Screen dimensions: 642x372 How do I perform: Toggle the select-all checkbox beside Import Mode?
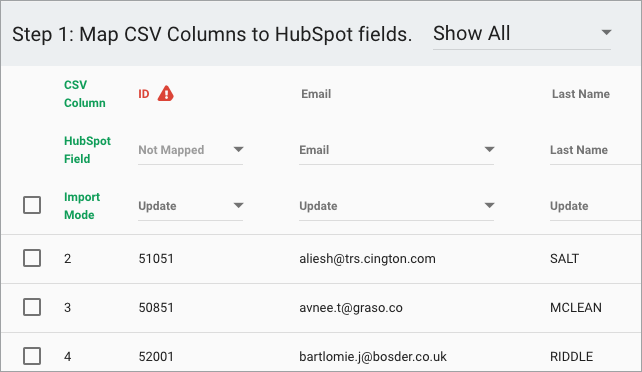32,205
